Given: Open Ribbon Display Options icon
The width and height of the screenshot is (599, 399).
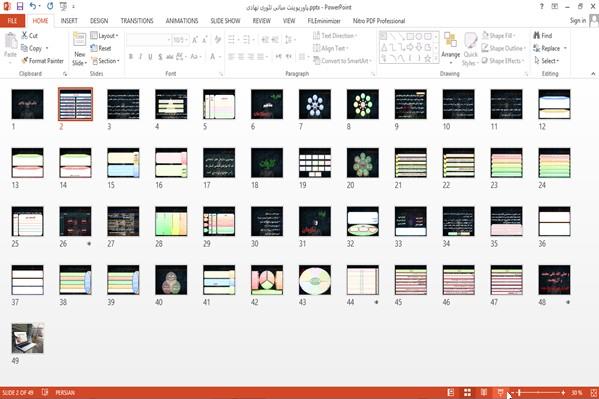Looking at the screenshot, I should click(555, 6).
